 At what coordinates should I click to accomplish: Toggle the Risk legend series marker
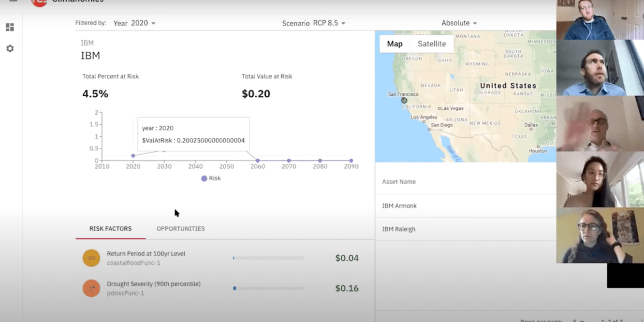(205, 178)
